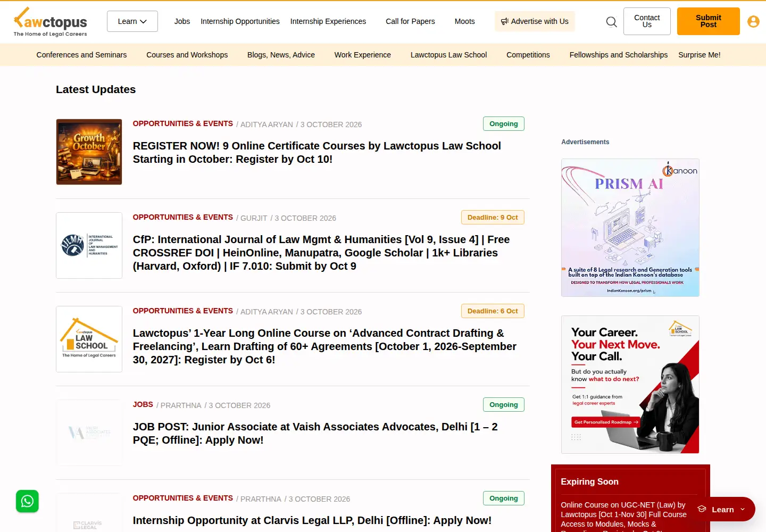Image resolution: width=766 pixels, height=532 pixels.
Task: Open Internship Experiences page
Action: 328,21
